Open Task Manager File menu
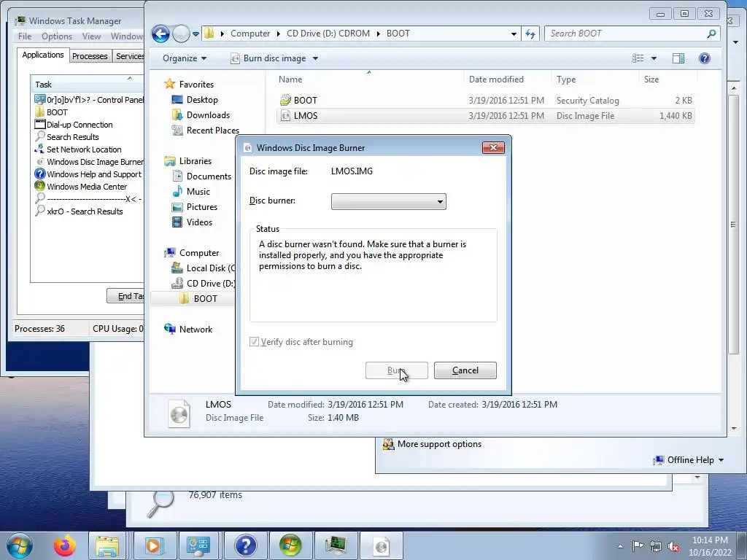 (x=25, y=36)
